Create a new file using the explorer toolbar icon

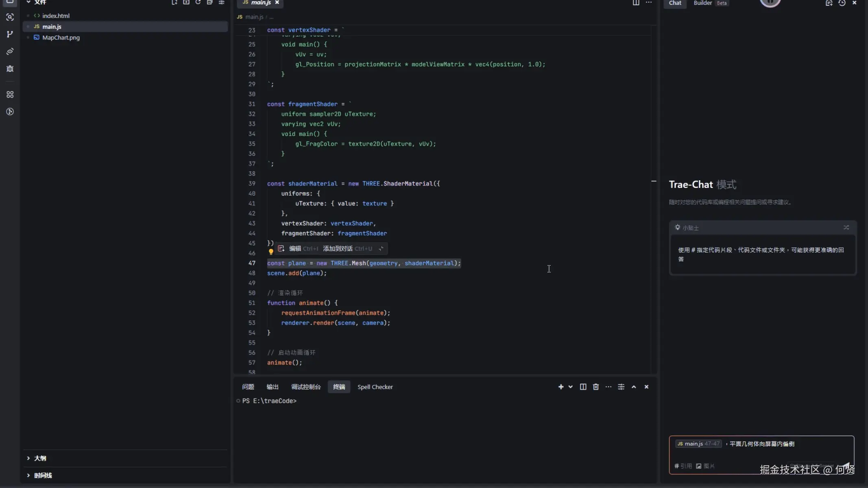pyautogui.click(x=175, y=3)
